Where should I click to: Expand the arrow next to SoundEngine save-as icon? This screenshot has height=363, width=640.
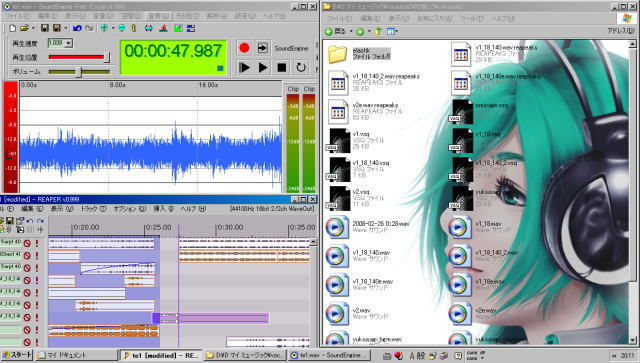click(x=65, y=29)
